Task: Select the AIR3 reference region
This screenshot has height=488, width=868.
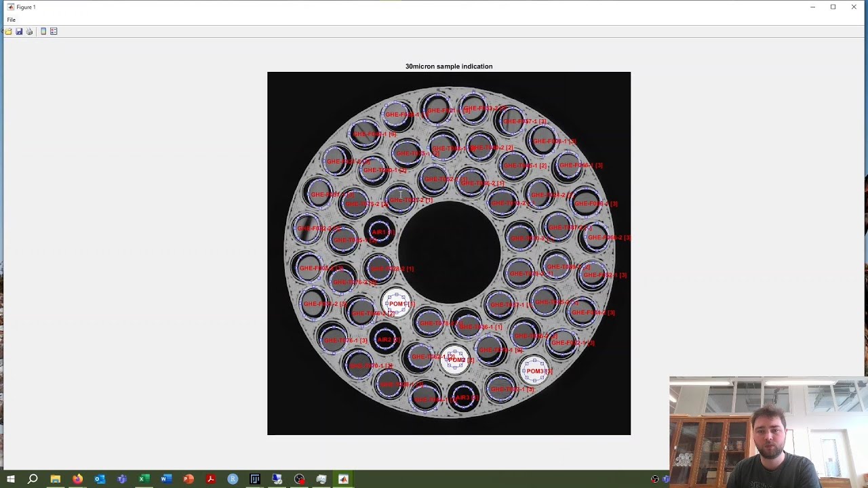Action: pyautogui.click(x=463, y=397)
